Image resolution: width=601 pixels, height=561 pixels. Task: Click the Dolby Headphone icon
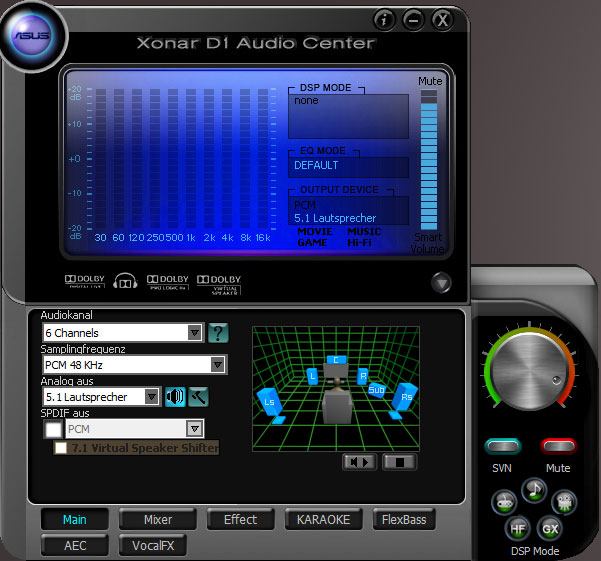[125, 281]
